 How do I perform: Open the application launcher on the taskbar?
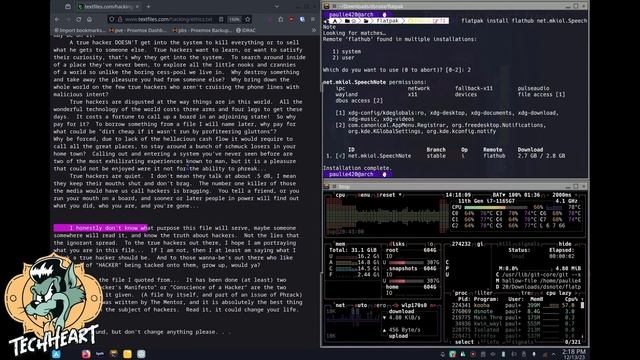coord(56,354)
